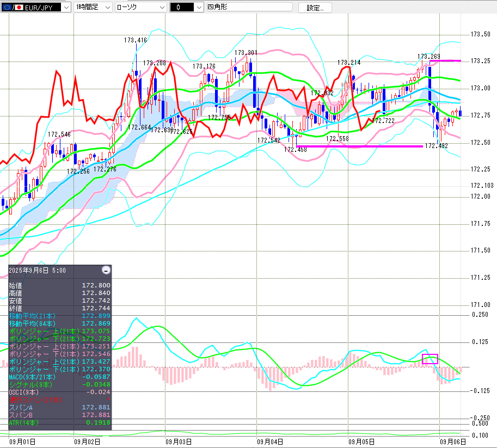
Task: Click the EU and Japan flag pair icon
Action: (13, 7)
